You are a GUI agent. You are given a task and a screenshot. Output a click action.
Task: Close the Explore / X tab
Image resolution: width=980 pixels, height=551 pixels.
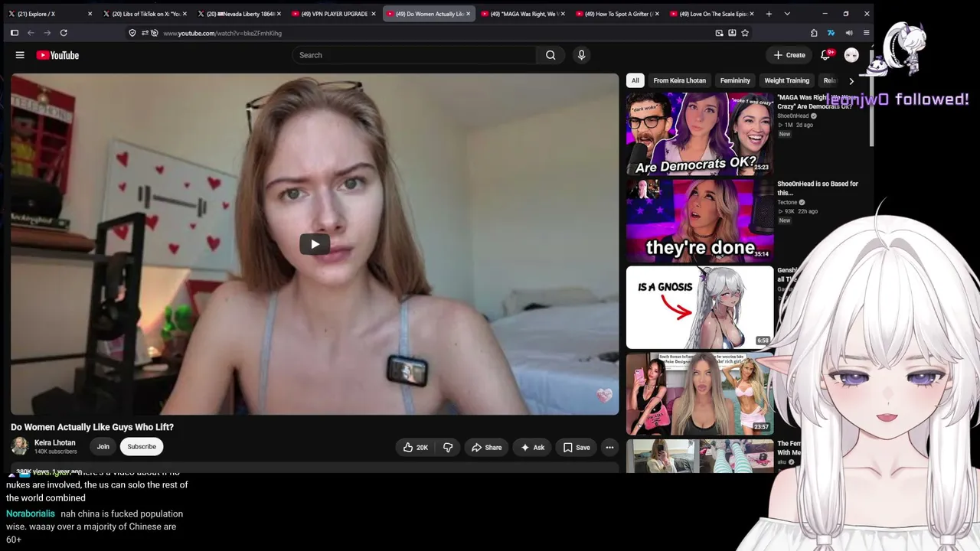coord(90,14)
